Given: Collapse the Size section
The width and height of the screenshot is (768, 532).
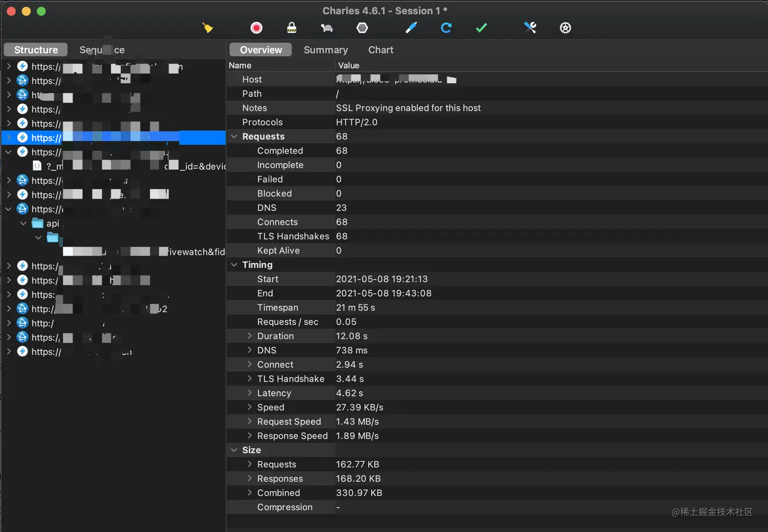Looking at the screenshot, I should pyautogui.click(x=234, y=450).
